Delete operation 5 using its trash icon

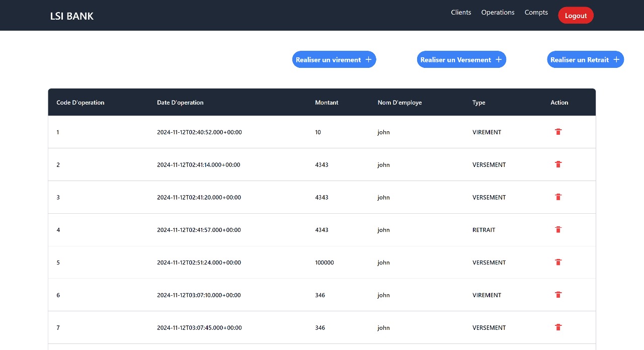[x=558, y=262]
